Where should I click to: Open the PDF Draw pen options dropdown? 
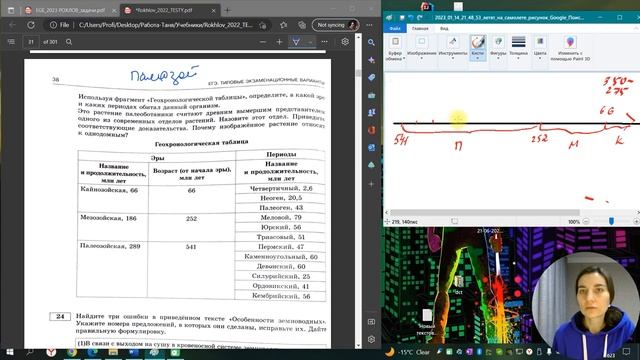[310, 42]
